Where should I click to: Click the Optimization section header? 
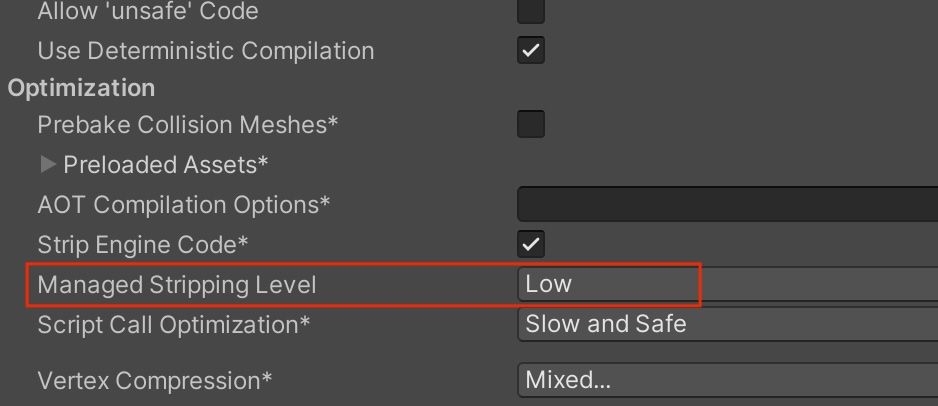coord(81,88)
